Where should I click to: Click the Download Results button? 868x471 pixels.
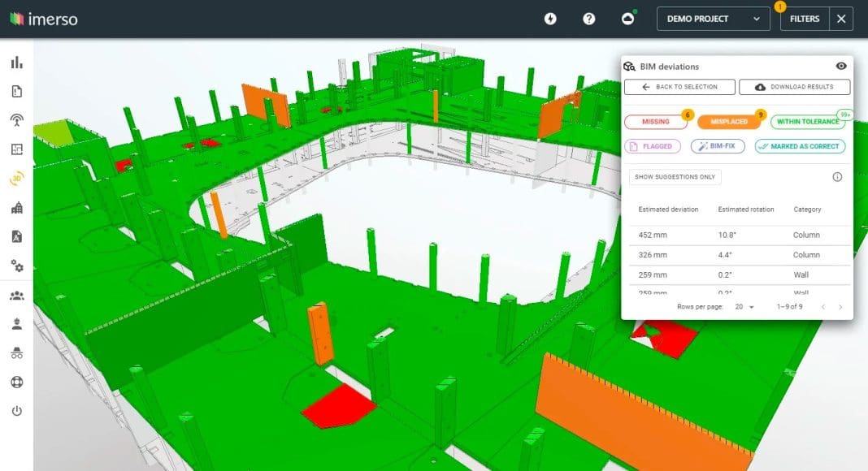coord(795,87)
